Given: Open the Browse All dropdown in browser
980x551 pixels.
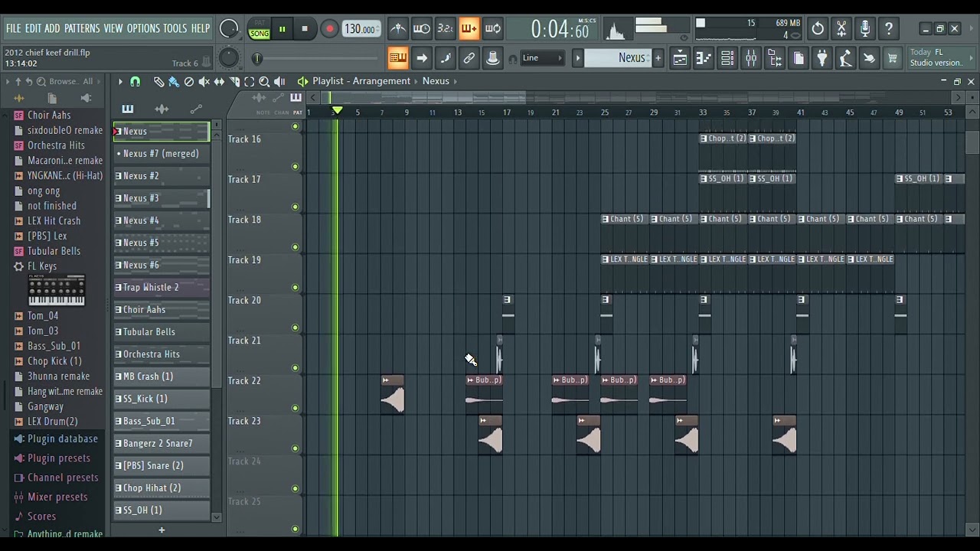Looking at the screenshot, I should coord(75,82).
